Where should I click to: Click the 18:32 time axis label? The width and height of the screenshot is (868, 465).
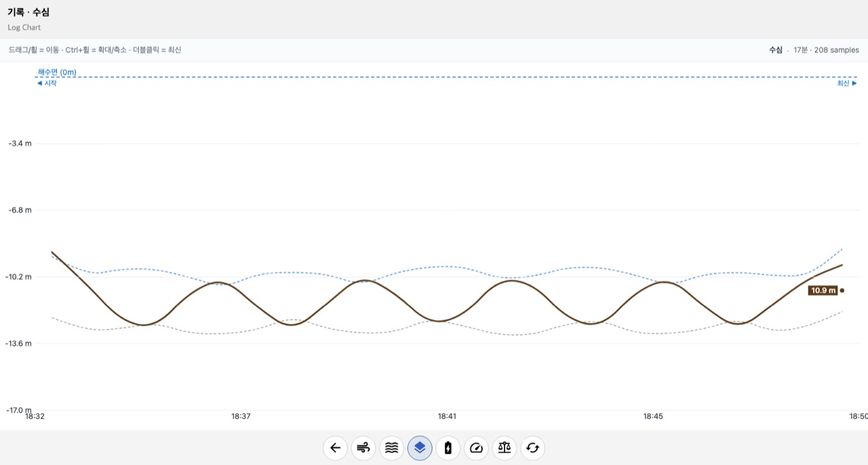click(35, 416)
